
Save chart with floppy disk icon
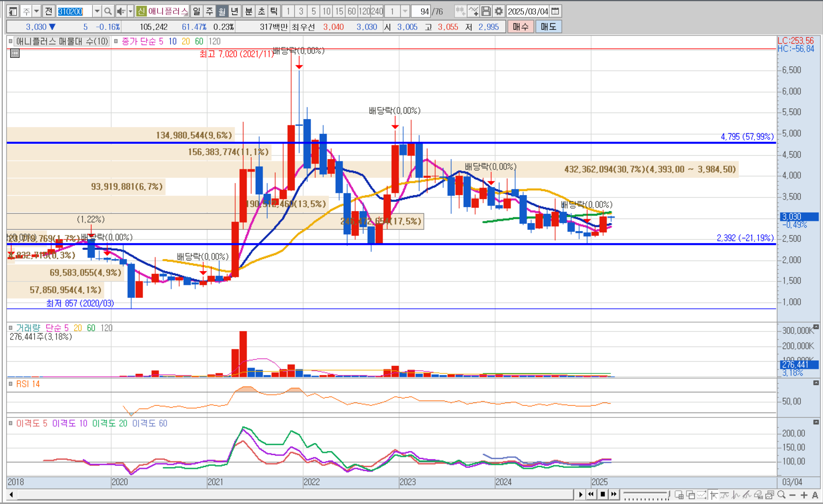[486, 11]
